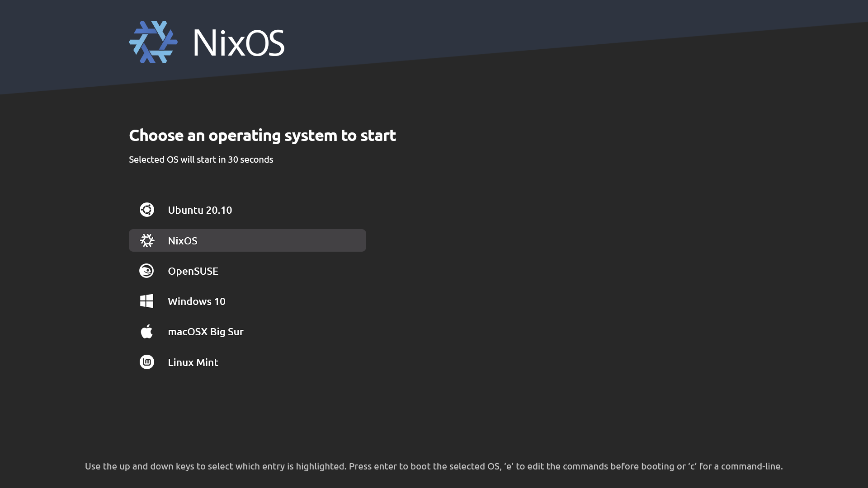The width and height of the screenshot is (868, 488).
Task: Click the NixOS snowflake icon in list
Action: point(147,240)
